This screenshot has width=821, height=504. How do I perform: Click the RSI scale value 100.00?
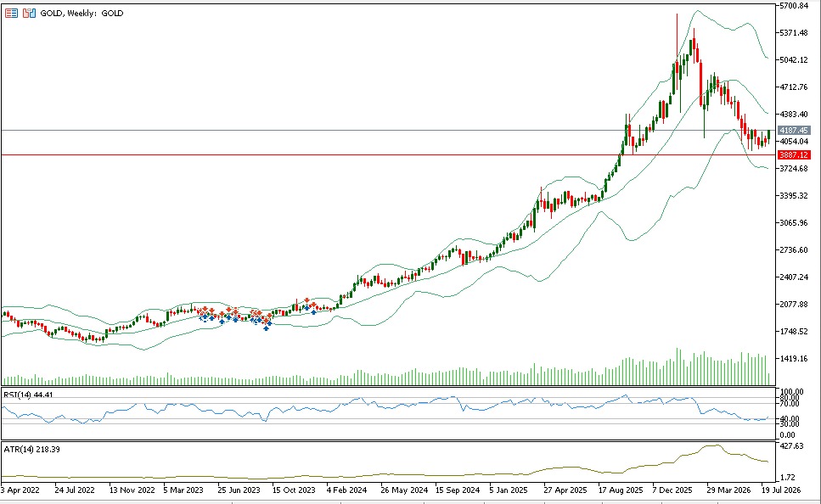(791, 391)
